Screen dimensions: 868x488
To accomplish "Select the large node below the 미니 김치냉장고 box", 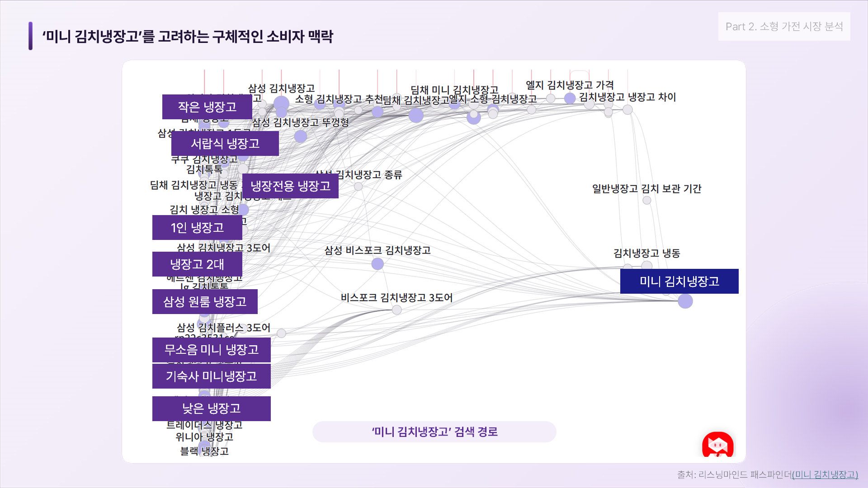I will tap(685, 301).
